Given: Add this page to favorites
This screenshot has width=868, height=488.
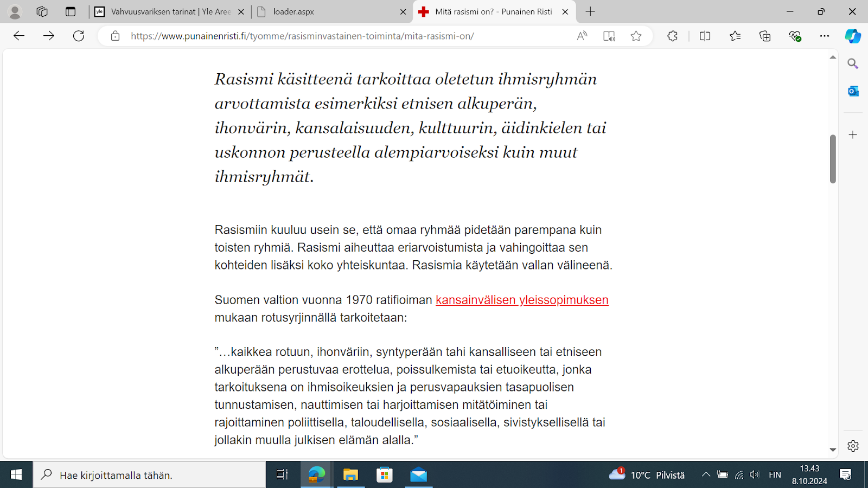Looking at the screenshot, I should [636, 36].
